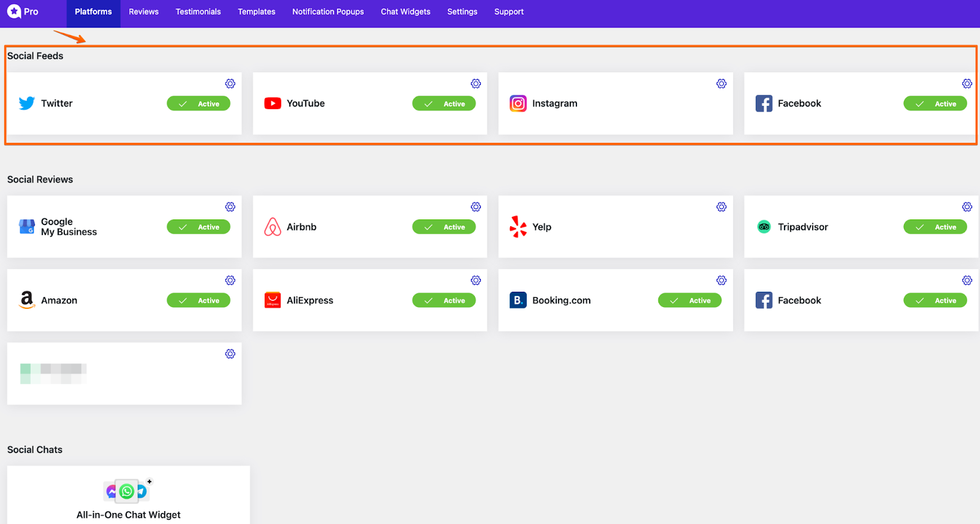Click the AliExpress logo

pos(273,300)
